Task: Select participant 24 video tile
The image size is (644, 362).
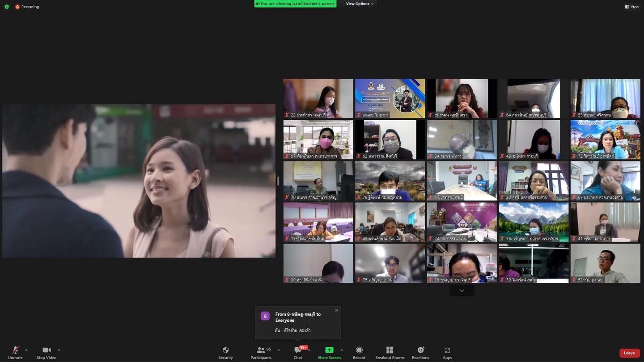Action: tap(462, 222)
